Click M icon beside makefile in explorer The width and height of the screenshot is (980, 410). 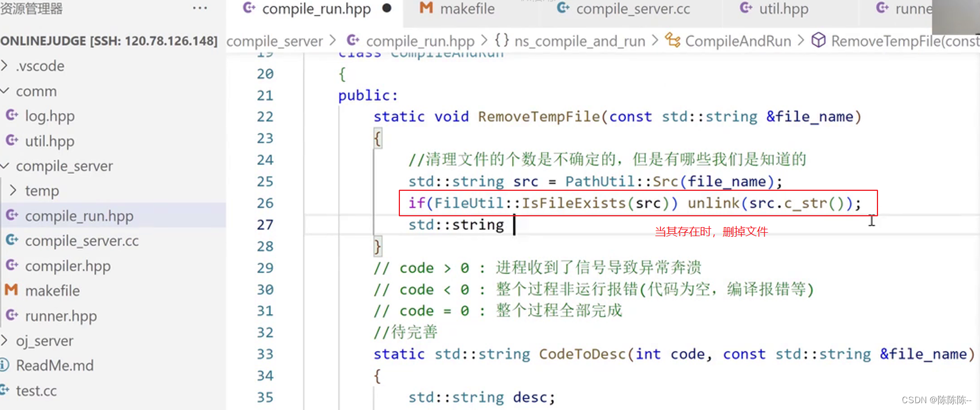pos(11,290)
